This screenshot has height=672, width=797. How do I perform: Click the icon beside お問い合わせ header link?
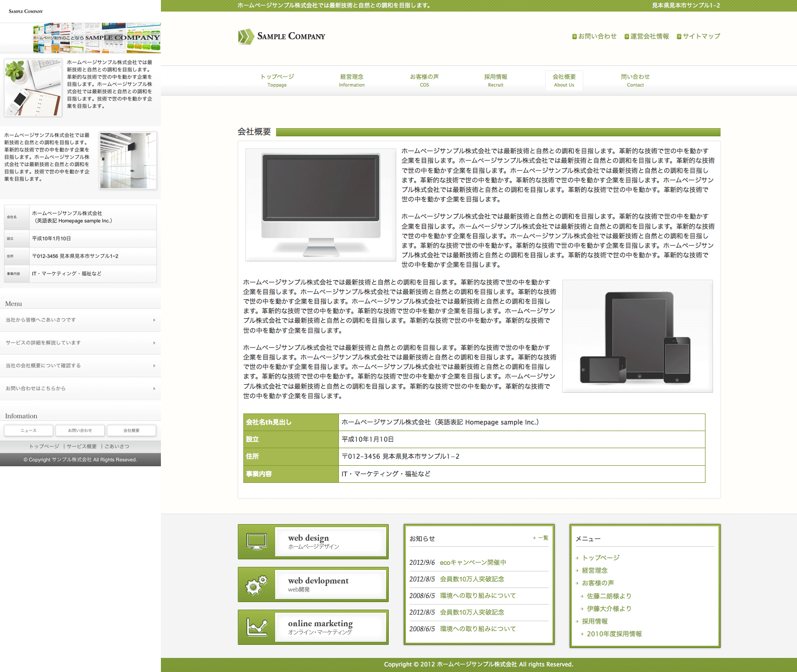click(x=574, y=36)
